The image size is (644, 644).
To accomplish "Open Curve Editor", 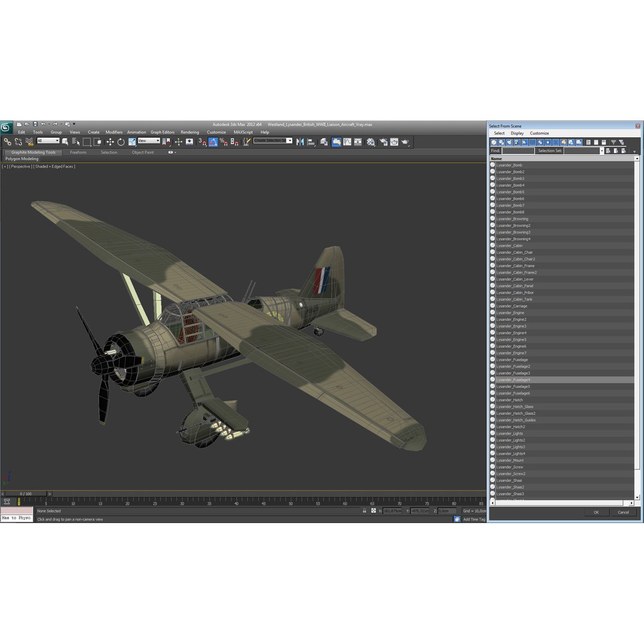I will pyautogui.click(x=348, y=142).
